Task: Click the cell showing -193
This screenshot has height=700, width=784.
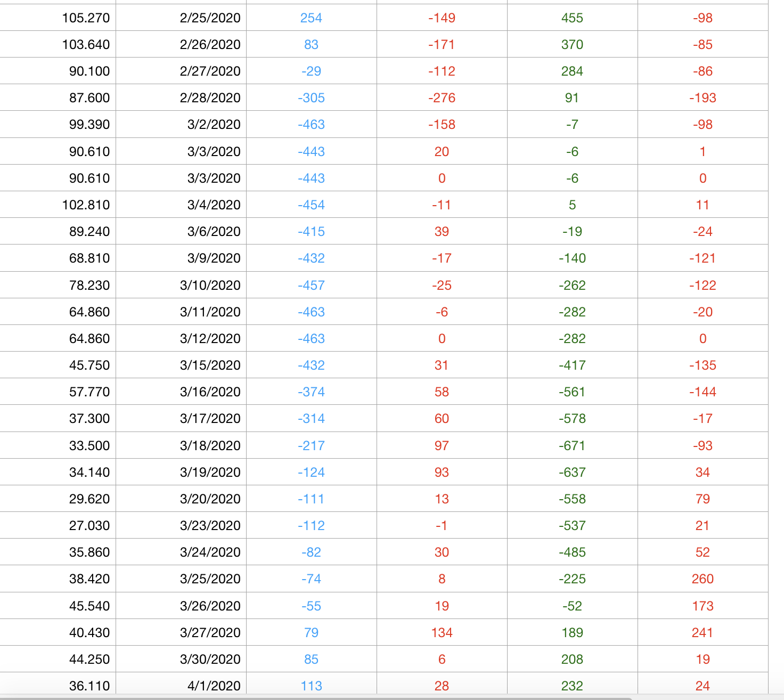Action: point(703,97)
